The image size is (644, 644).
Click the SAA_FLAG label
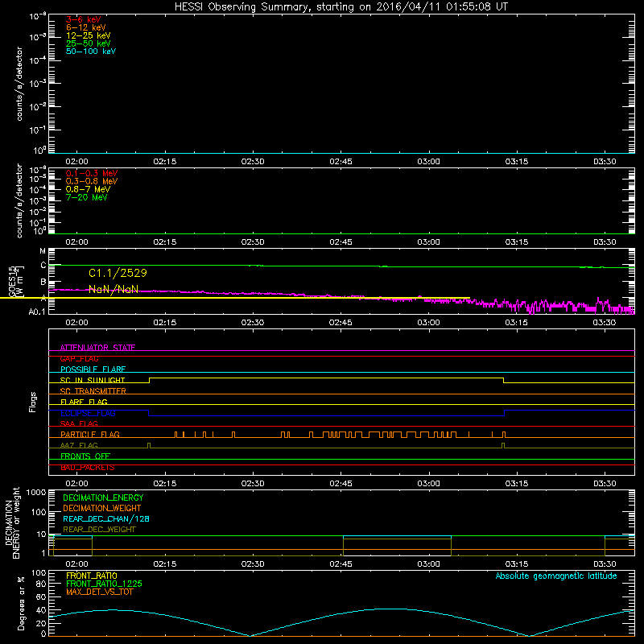[79, 423]
